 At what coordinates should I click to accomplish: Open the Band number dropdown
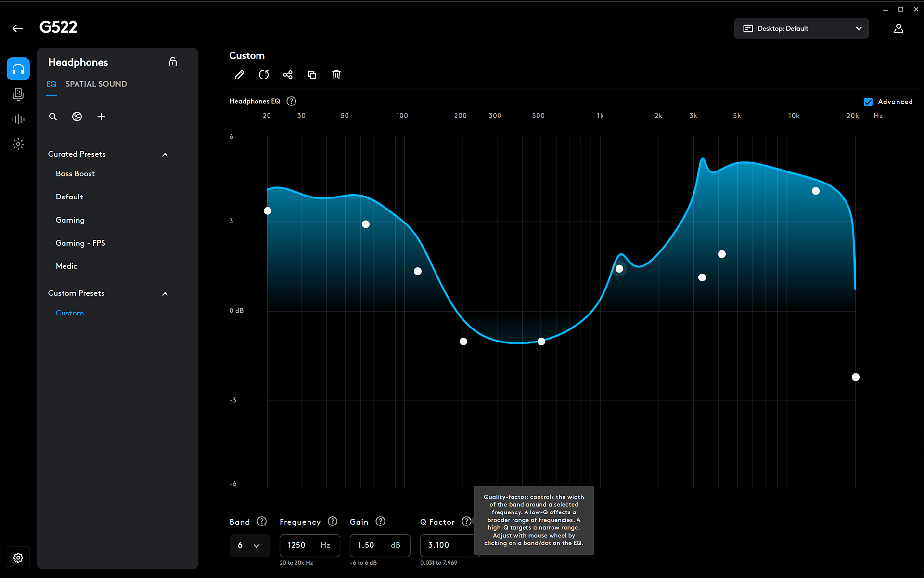click(x=249, y=545)
